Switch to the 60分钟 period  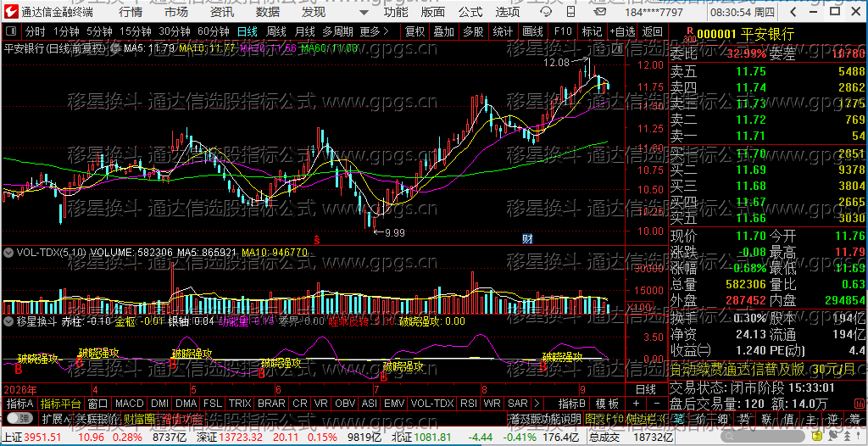pyautogui.click(x=213, y=31)
